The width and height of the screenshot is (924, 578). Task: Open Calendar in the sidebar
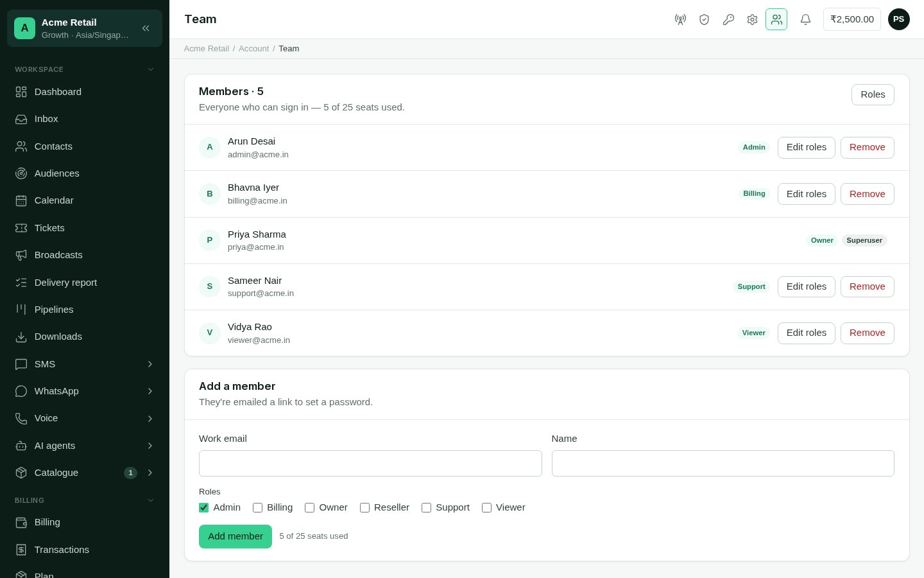85,200
